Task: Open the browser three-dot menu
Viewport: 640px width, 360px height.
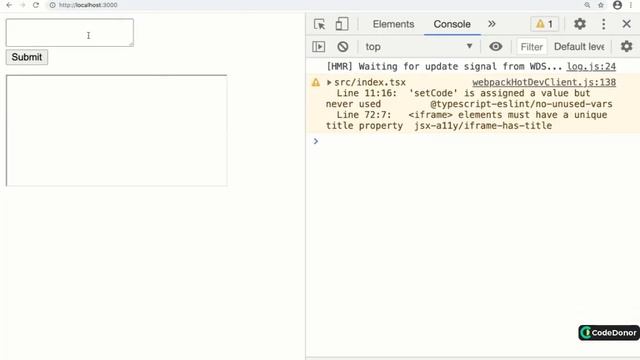Action: (631, 5)
